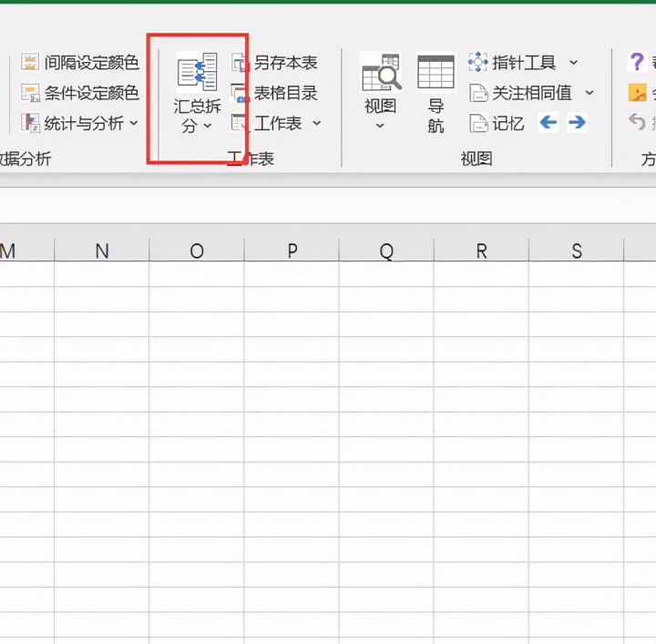Viewport: 656px width, 644px height.
Task: Click the 工作表 text button
Action: click(278, 123)
